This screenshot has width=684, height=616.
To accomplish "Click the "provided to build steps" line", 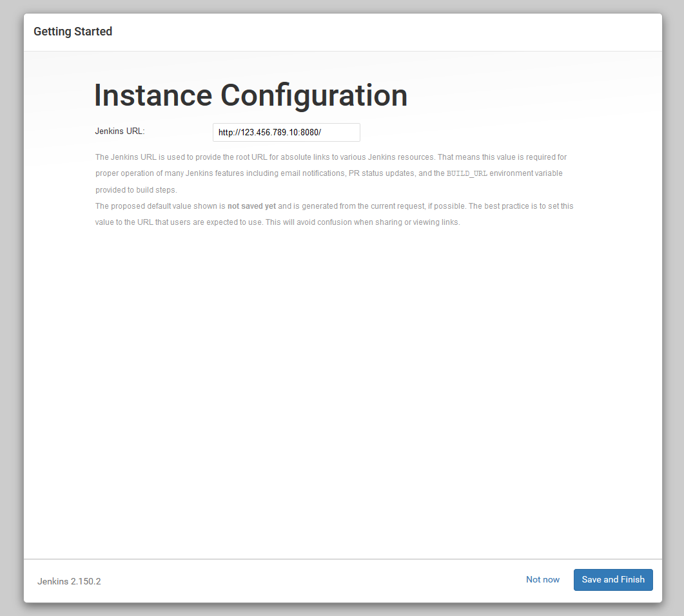I will 135,190.
